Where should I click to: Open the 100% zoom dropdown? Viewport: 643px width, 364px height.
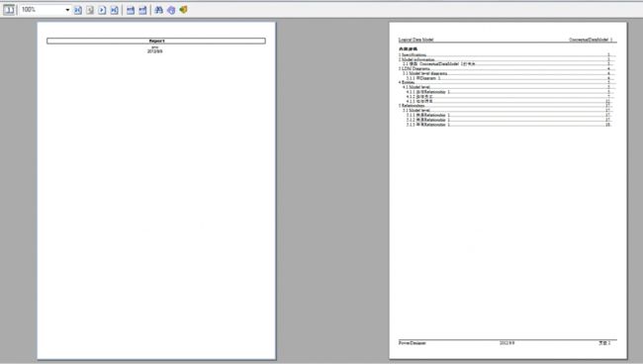[x=67, y=10]
